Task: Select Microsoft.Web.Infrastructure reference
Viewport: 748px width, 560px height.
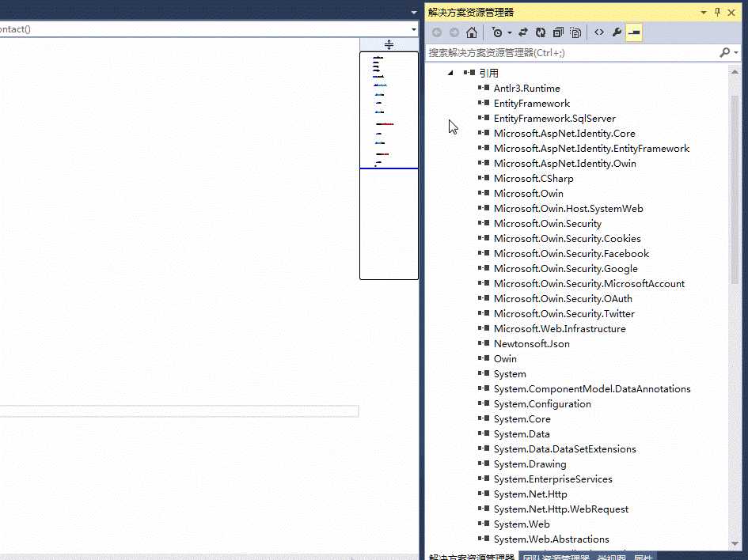Action: coord(560,328)
